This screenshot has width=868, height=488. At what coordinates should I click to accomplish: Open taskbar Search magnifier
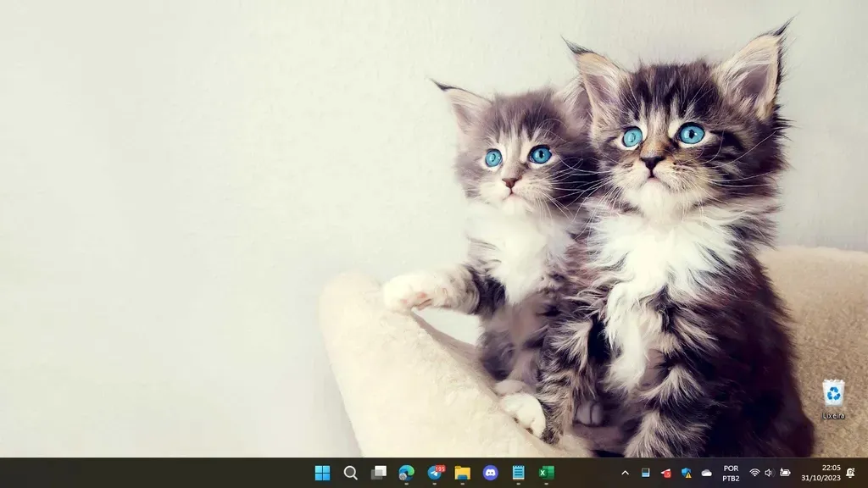350,473
